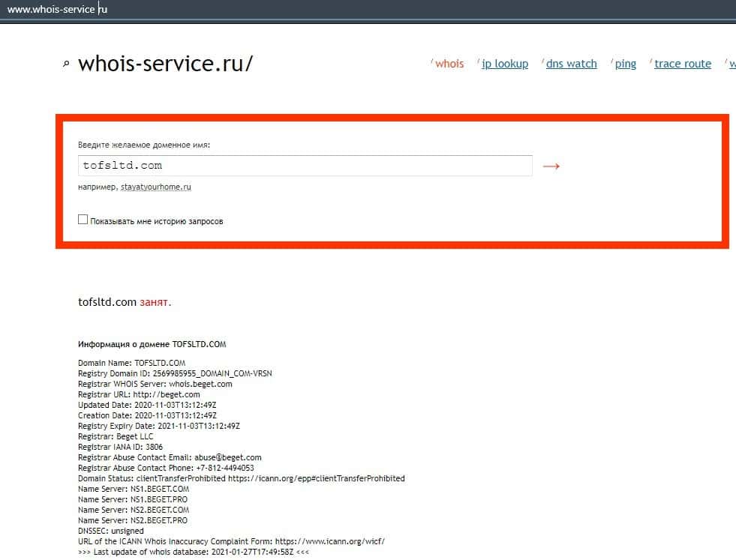Viewport: 736px width, 560px height.
Task: Click the 'Last update of whois database' line
Action: 194,552
